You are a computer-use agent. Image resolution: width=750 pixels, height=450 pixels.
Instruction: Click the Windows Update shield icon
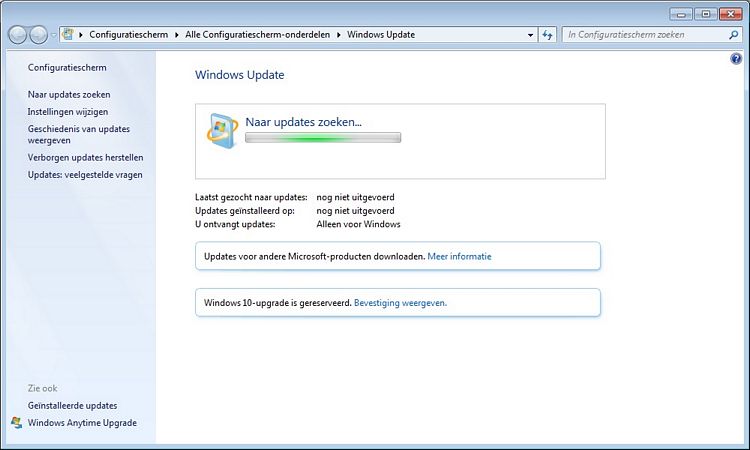[222, 131]
